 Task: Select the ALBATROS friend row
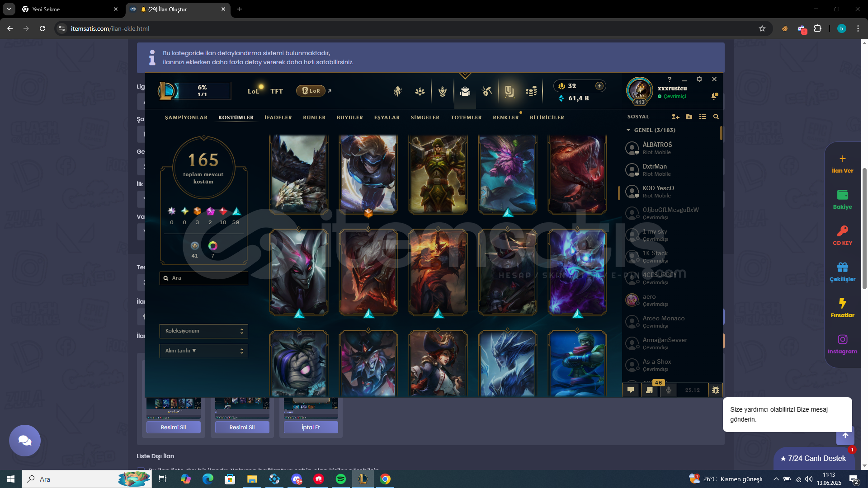(671, 148)
